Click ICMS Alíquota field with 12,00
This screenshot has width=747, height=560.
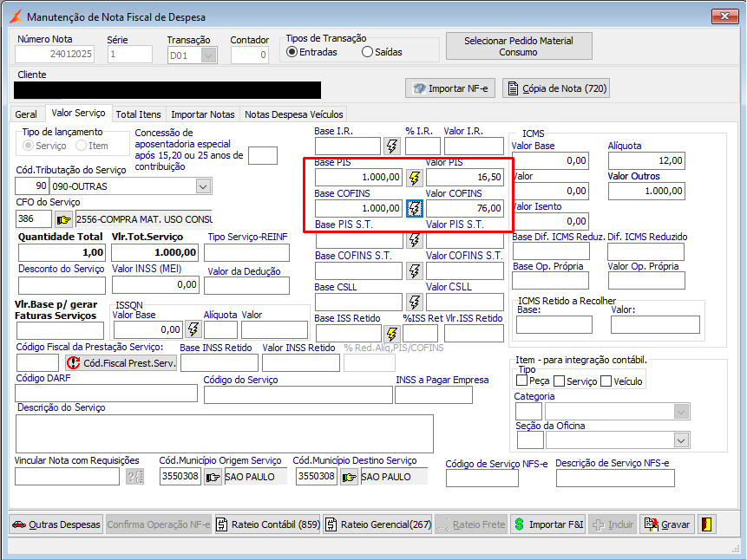tap(646, 161)
